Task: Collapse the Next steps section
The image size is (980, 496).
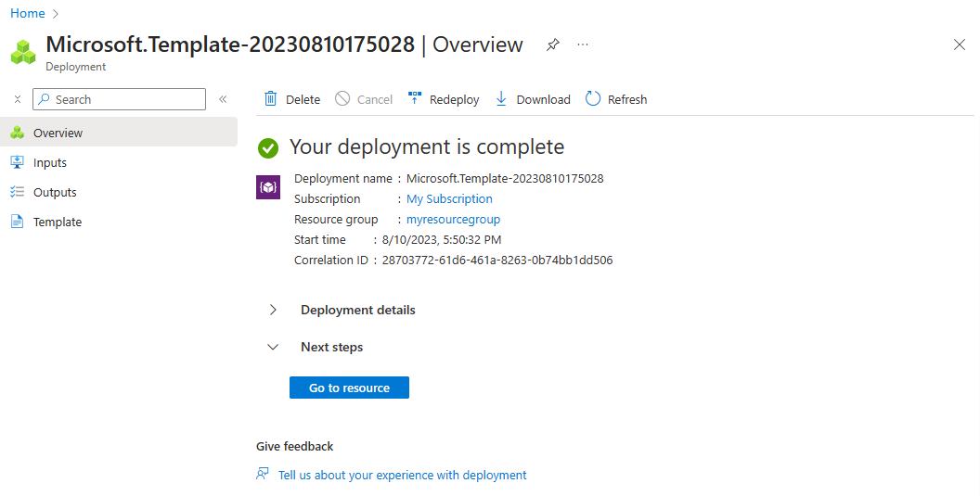Action: coord(273,347)
